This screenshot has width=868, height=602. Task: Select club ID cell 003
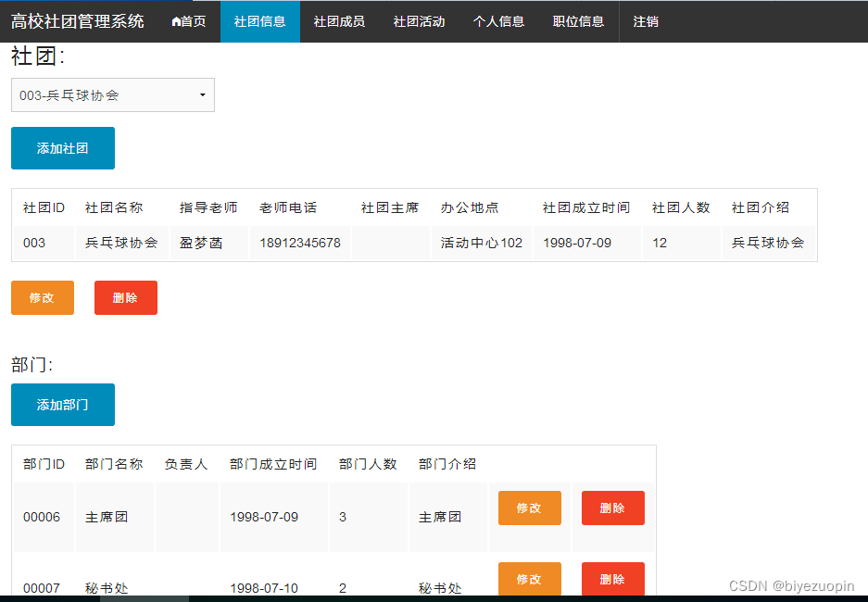34,243
